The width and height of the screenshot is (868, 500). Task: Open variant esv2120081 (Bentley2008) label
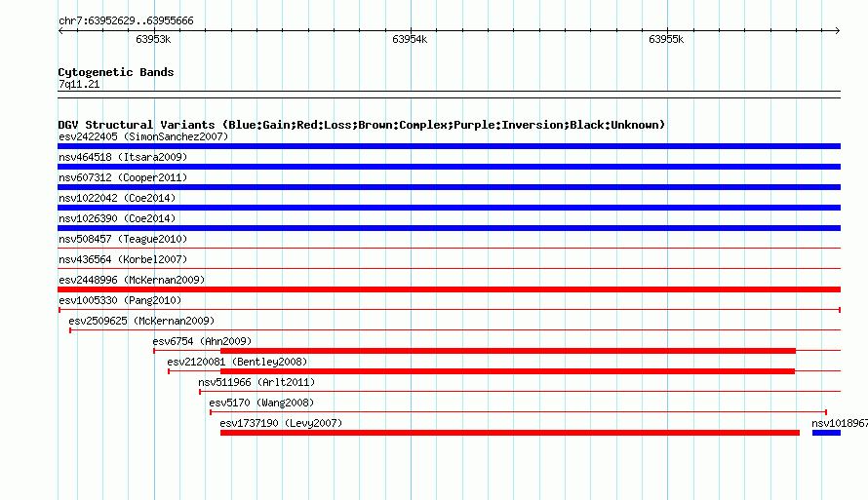(237, 362)
